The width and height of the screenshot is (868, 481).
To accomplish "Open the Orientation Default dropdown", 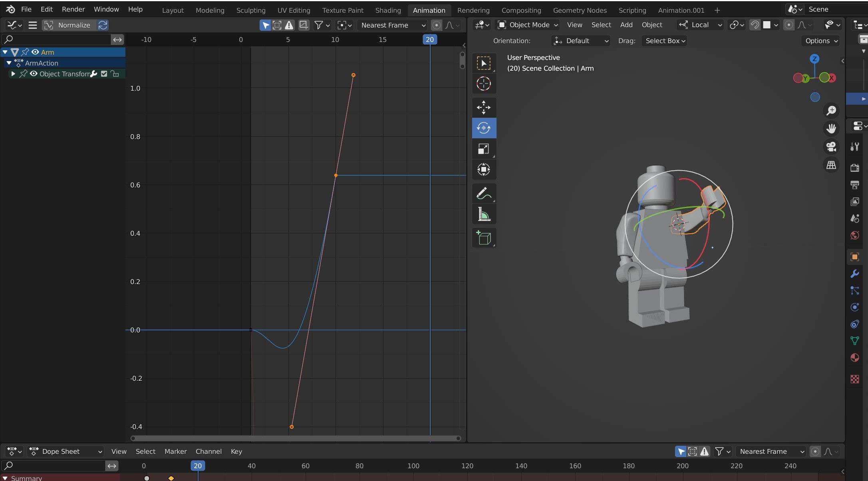I will tap(580, 40).
